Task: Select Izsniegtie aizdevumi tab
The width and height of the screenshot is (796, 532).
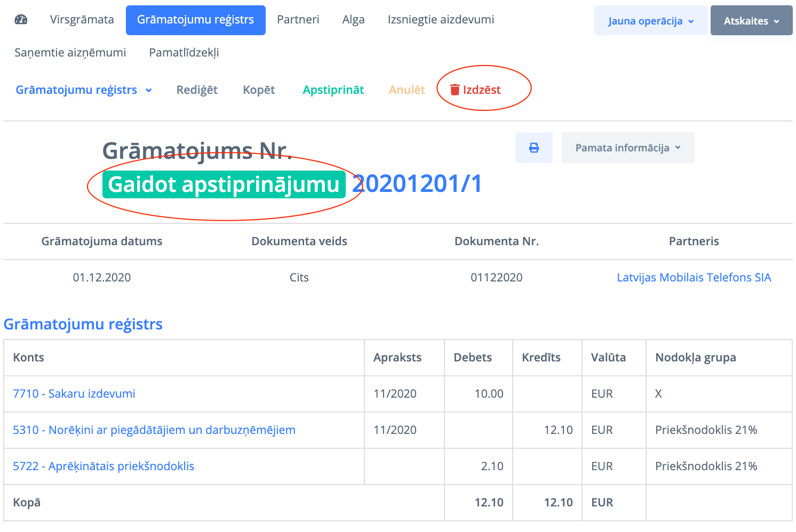Action: click(x=441, y=20)
